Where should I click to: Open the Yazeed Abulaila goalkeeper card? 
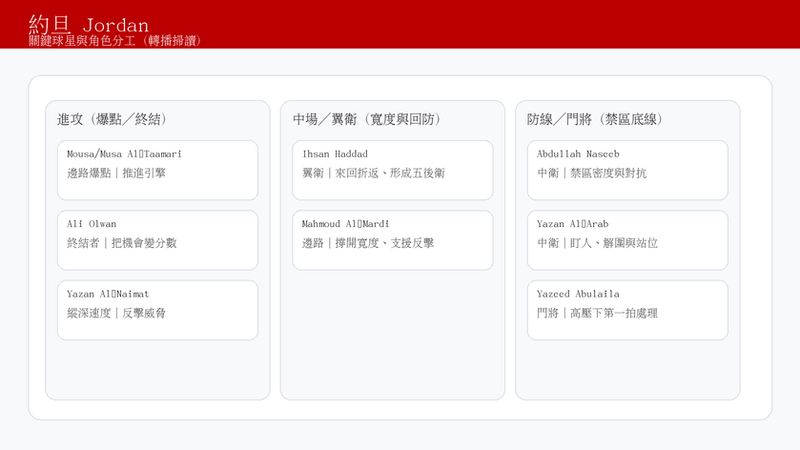(x=628, y=310)
